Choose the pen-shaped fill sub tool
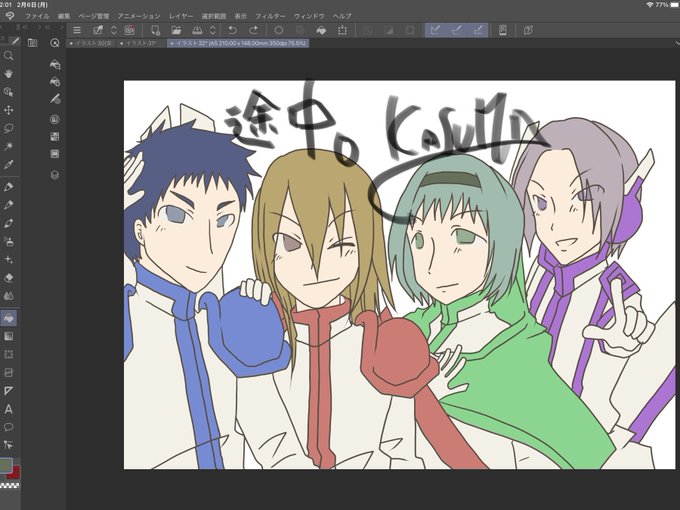 pos(55,99)
